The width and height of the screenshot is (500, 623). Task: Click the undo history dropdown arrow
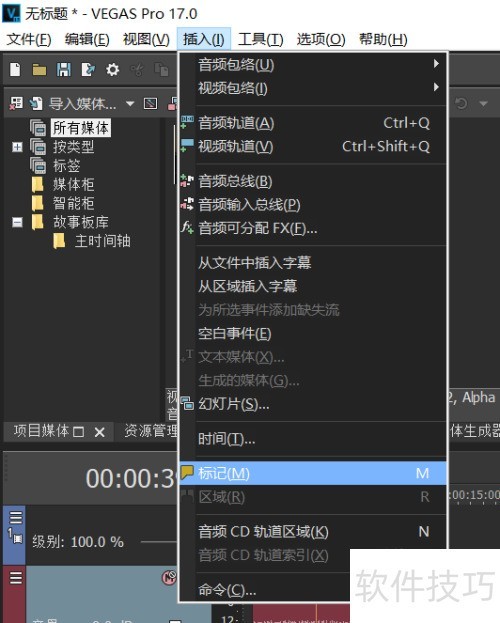(483, 104)
